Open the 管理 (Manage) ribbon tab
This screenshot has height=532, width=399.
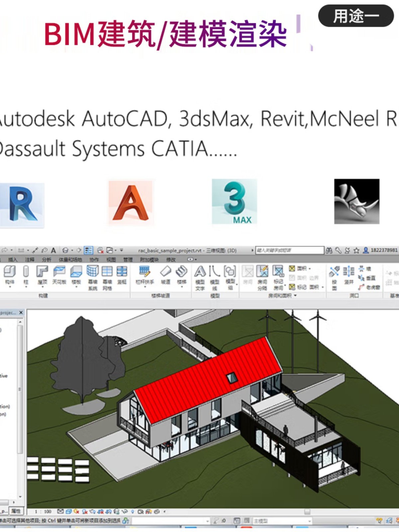coord(128,259)
